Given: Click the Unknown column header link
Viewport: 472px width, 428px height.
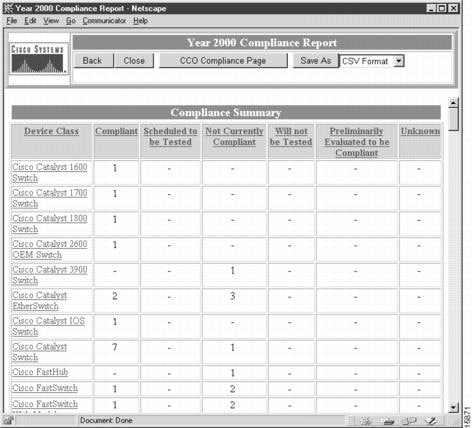Looking at the screenshot, I should pyautogui.click(x=420, y=131).
